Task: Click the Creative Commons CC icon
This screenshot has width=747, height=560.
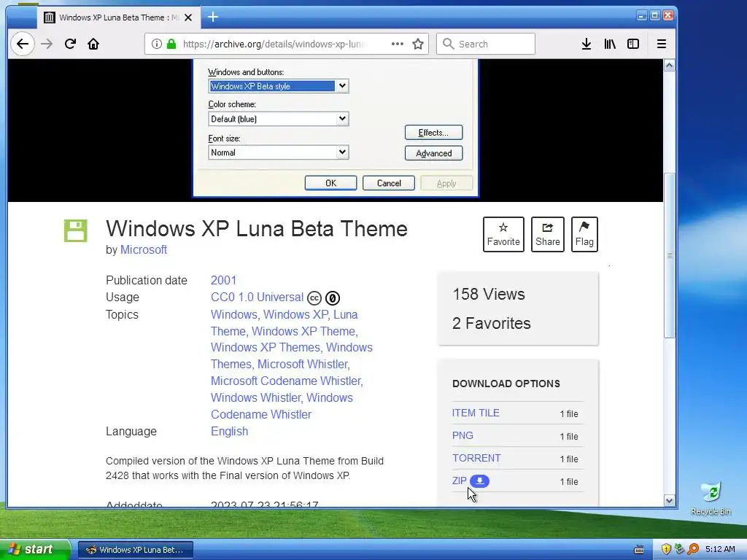Action: 314,298
